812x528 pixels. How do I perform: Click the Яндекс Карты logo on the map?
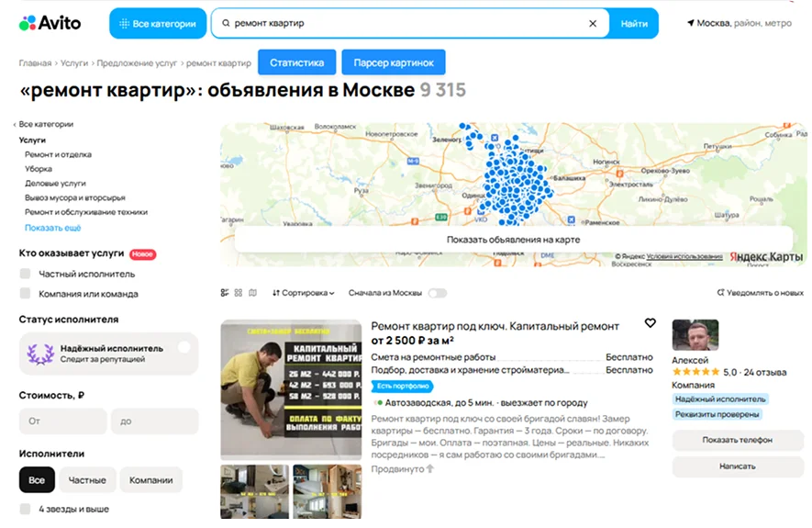tap(766, 256)
